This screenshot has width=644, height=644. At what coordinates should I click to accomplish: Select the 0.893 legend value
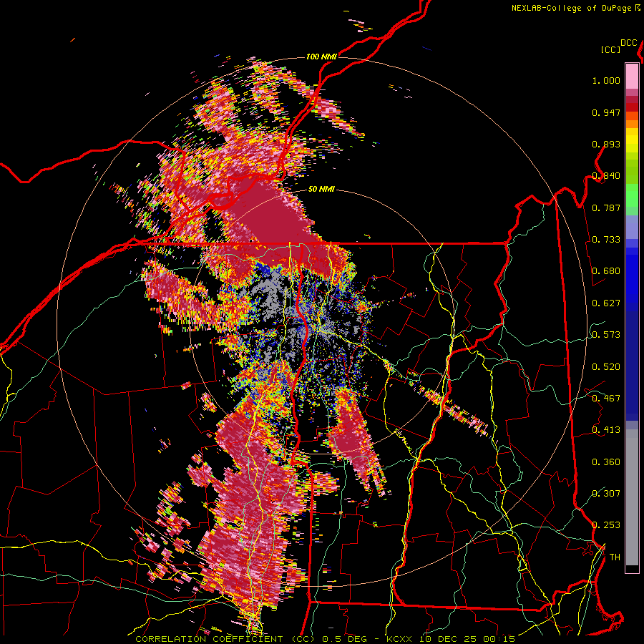point(606,144)
